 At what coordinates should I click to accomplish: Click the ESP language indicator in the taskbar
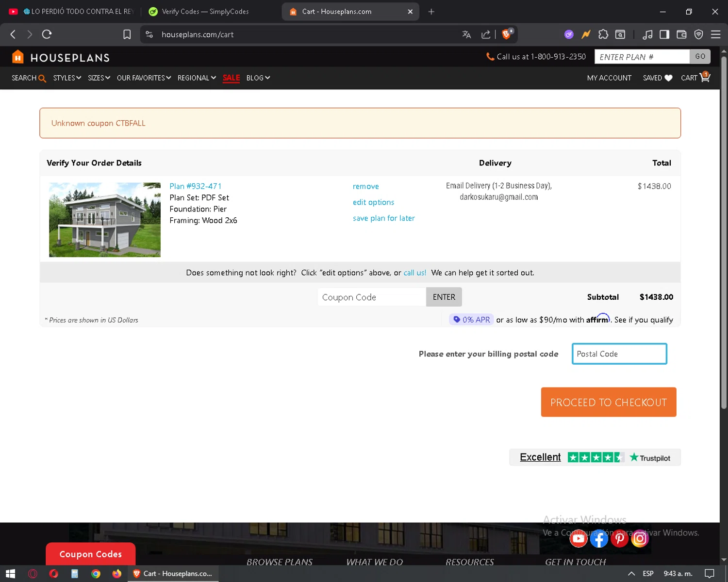(648, 574)
